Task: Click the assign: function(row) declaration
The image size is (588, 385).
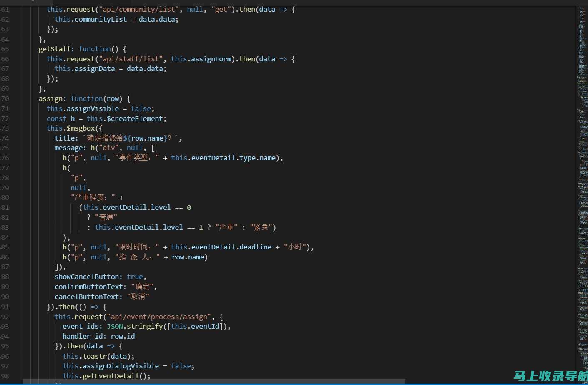Action: click(x=85, y=98)
